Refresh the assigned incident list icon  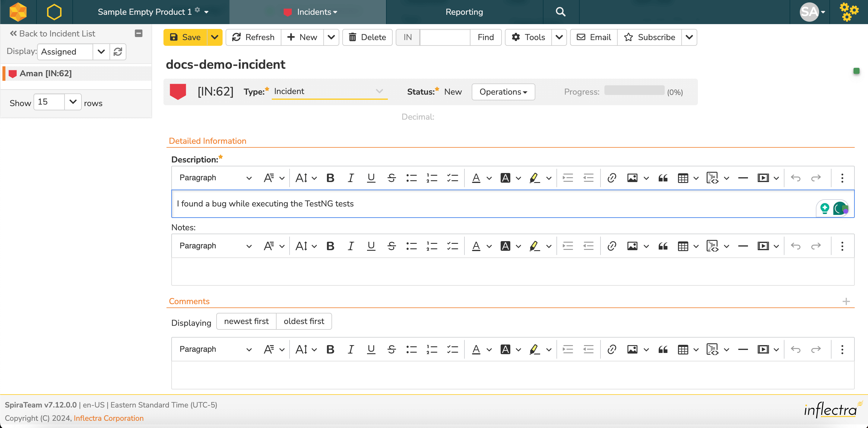click(x=118, y=52)
